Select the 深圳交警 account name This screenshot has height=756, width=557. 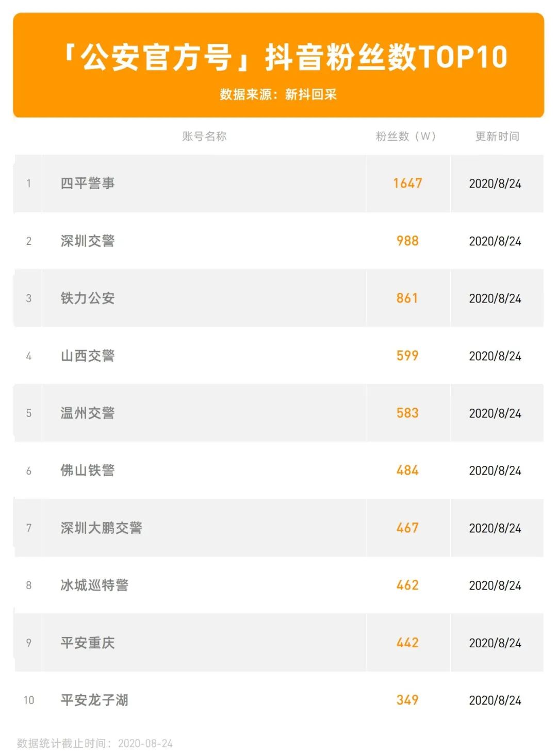(88, 241)
